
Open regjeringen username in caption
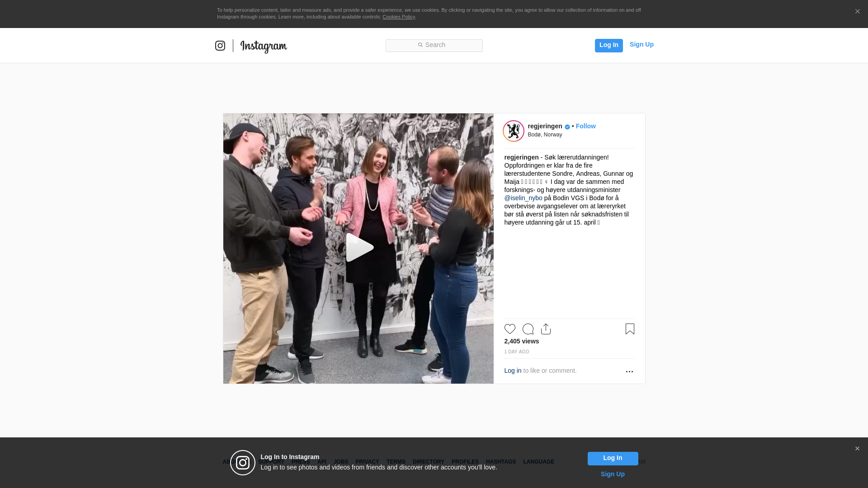pyautogui.click(x=521, y=157)
